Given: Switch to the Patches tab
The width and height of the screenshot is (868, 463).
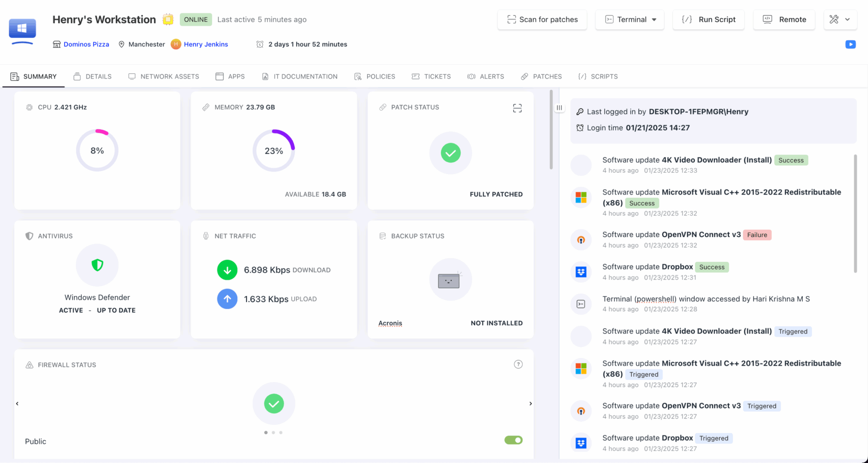Looking at the screenshot, I should pyautogui.click(x=541, y=76).
